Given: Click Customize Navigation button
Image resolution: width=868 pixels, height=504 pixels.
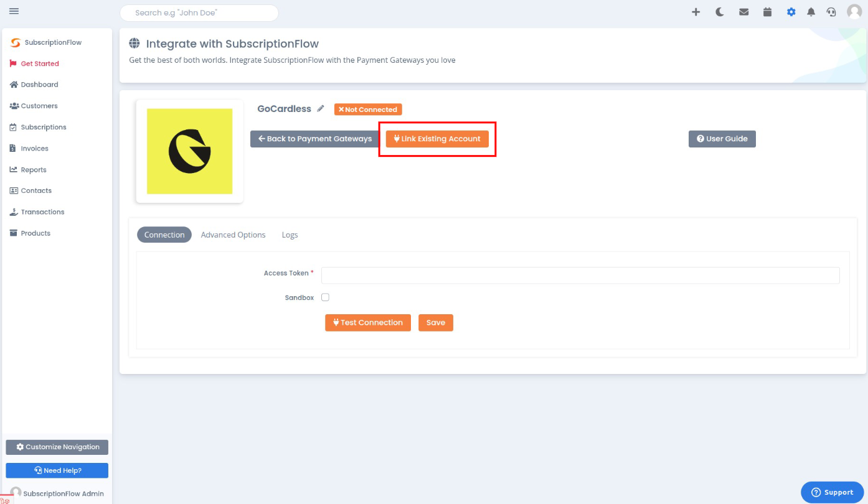Looking at the screenshot, I should [57, 447].
